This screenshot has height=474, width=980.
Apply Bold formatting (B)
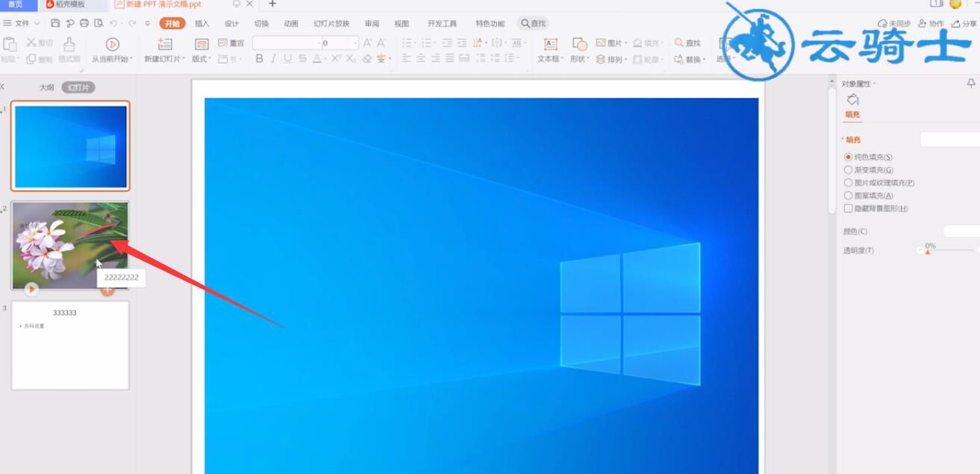(x=259, y=58)
